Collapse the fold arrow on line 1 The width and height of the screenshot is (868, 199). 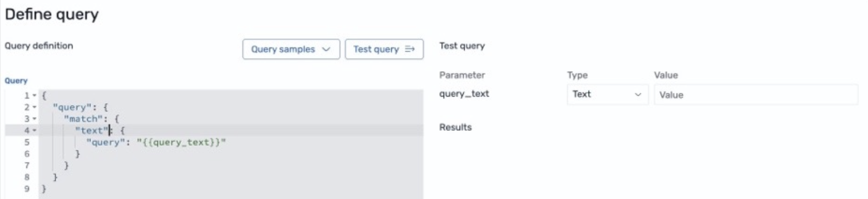(x=34, y=95)
